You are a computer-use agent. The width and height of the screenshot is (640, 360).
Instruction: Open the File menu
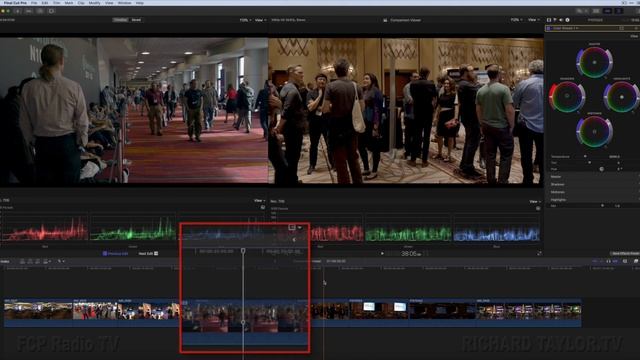coord(34,3)
